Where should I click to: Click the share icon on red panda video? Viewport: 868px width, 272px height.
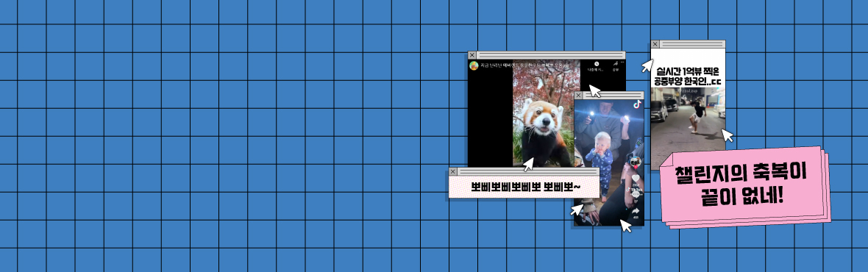pyautogui.click(x=616, y=64)
